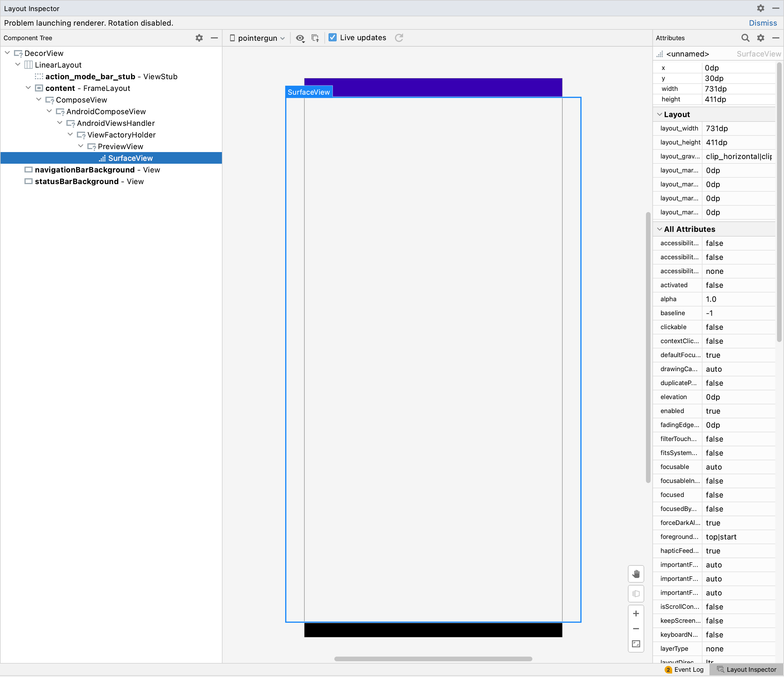Click the refresh layout icon

399,38
